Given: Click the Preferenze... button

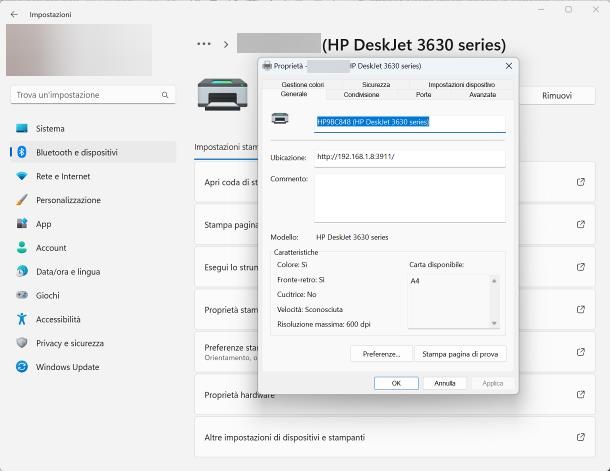Looking at the screenshot, I should coord(381,354).
